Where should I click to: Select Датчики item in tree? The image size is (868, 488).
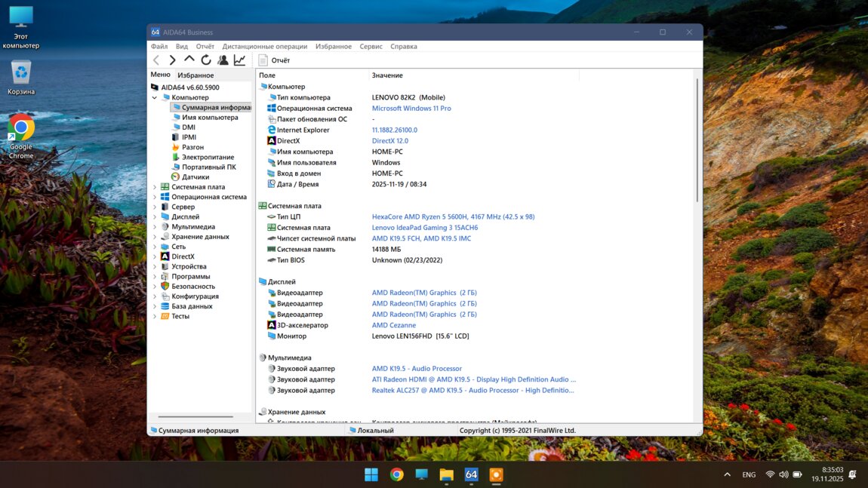195,177
